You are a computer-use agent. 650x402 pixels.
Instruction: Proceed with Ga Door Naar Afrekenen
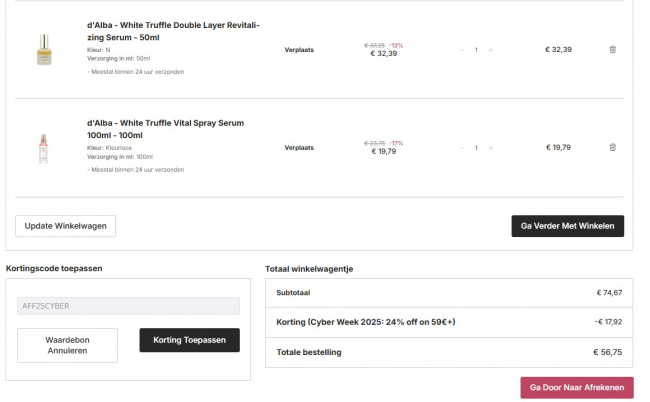[x=576, y=387]
